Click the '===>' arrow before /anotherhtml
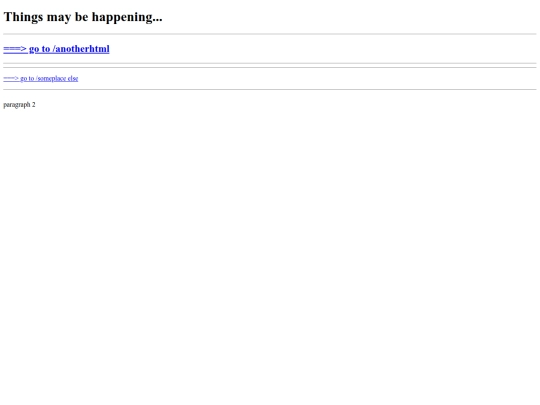The image size is (540, 405). pyautogui.click(x=15, y=49)
